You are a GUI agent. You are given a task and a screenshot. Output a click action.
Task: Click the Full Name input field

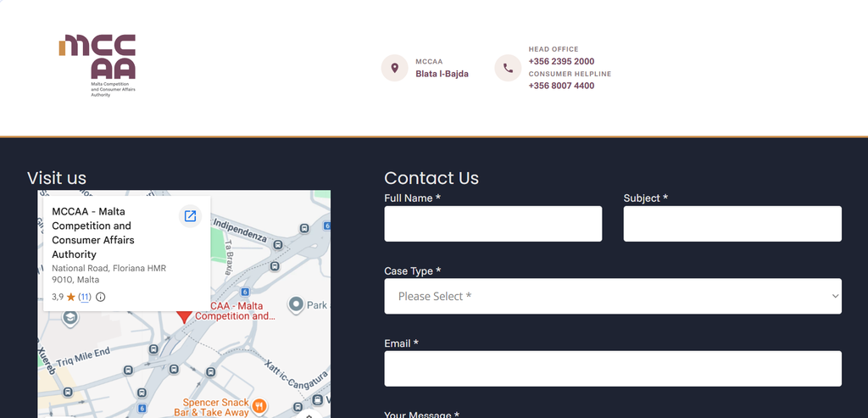tap(492, 224)
